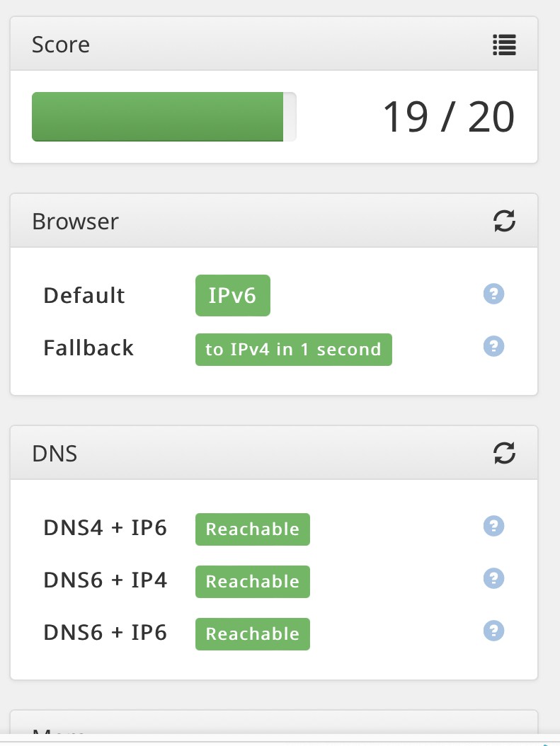Open help icon for DNS6 + IP6
560x746 pixels.
493,631
